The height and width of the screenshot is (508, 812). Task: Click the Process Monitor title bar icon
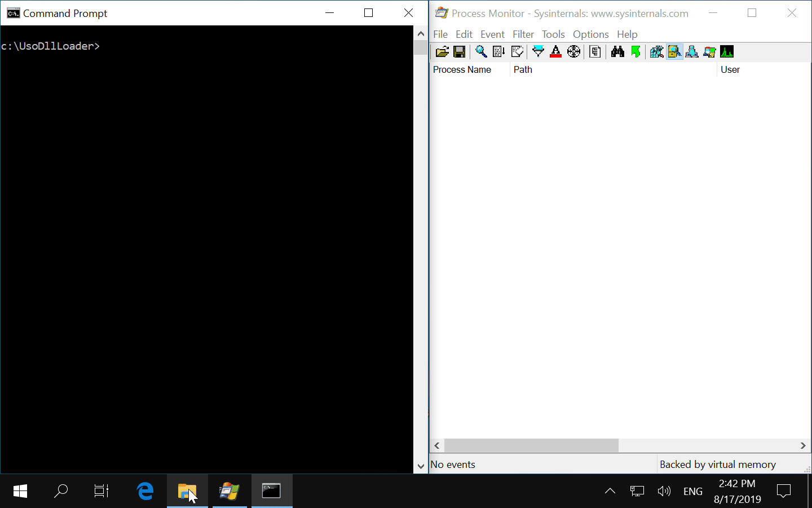(x=442, y=13)
